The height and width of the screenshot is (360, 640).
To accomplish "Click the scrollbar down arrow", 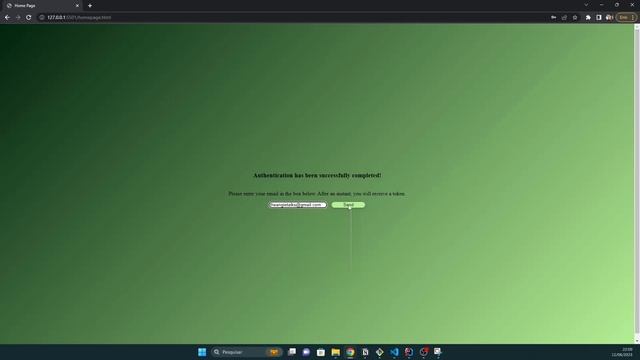I will (x=637, y=341).
